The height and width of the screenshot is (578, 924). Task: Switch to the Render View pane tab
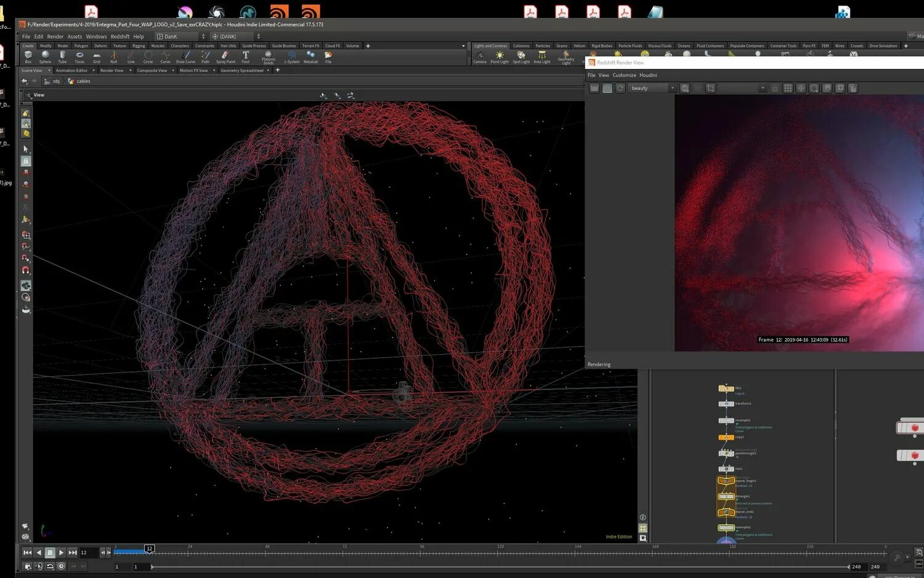click(x=111, y=70)
